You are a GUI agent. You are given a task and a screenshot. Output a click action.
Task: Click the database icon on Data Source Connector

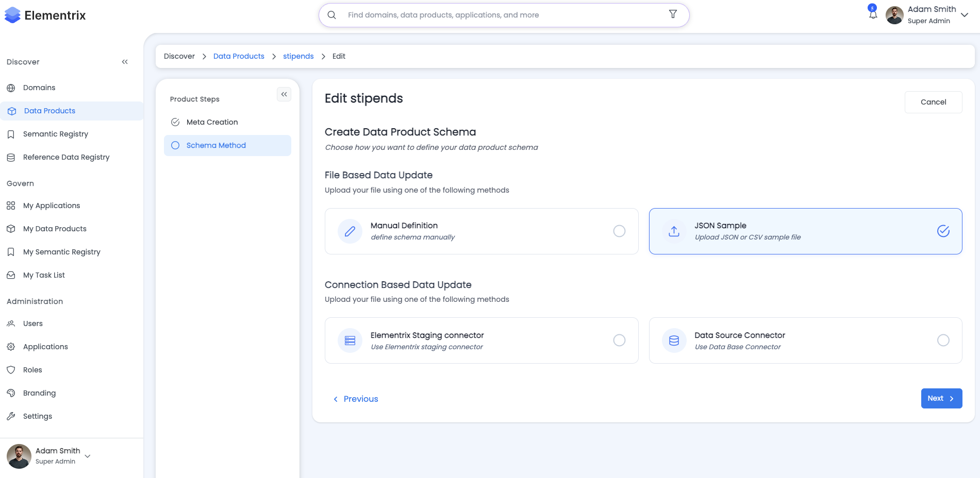(x=674, y=340)
